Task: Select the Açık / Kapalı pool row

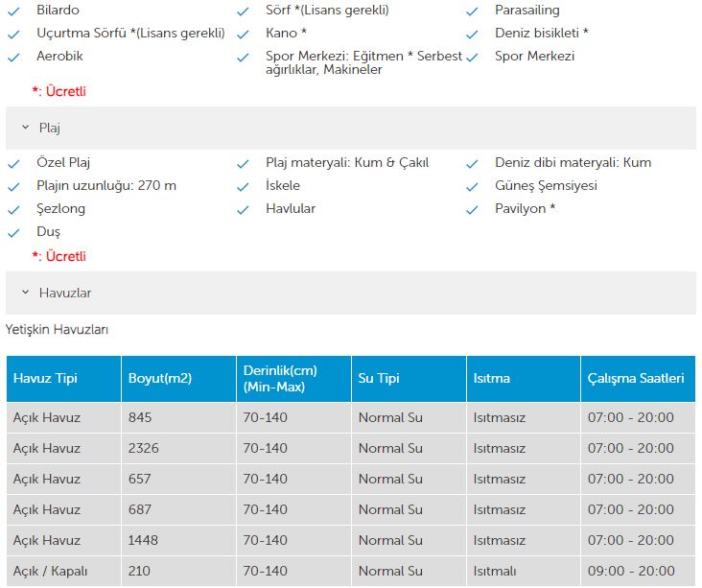Action: [351, 571]
